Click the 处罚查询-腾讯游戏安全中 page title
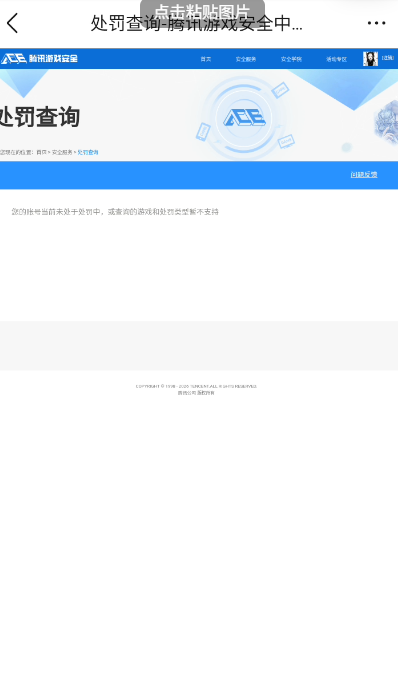The height and width of the screenshot is (685, 398). click(x=197, y=23)
